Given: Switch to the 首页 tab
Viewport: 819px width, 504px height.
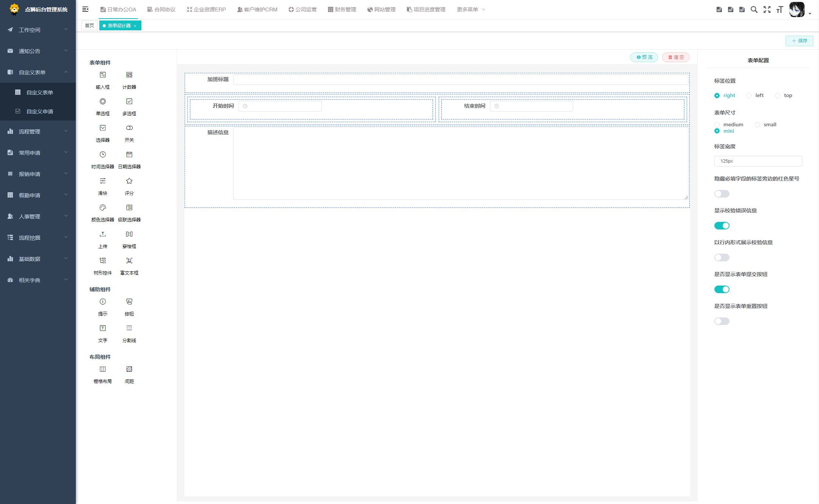Looking at the screenshot, I should point(89,26).
